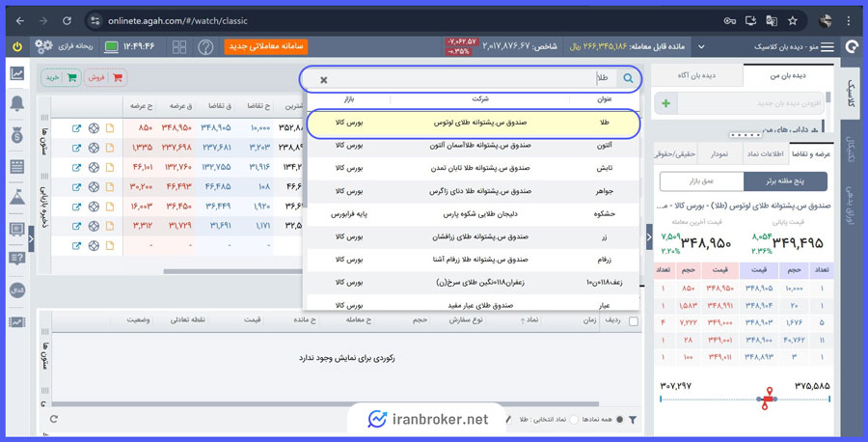
Task: Click the refresh icon in orders panel
Action: 54,419
